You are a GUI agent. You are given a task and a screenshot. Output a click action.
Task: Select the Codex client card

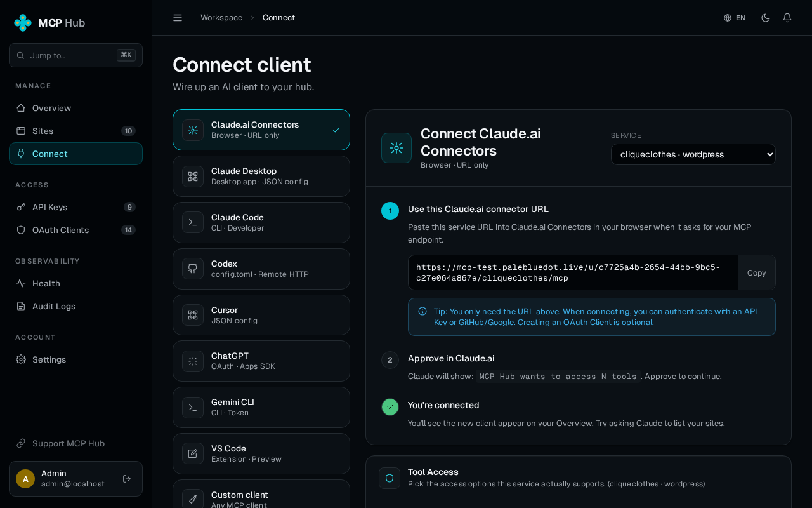click(261, 269)
